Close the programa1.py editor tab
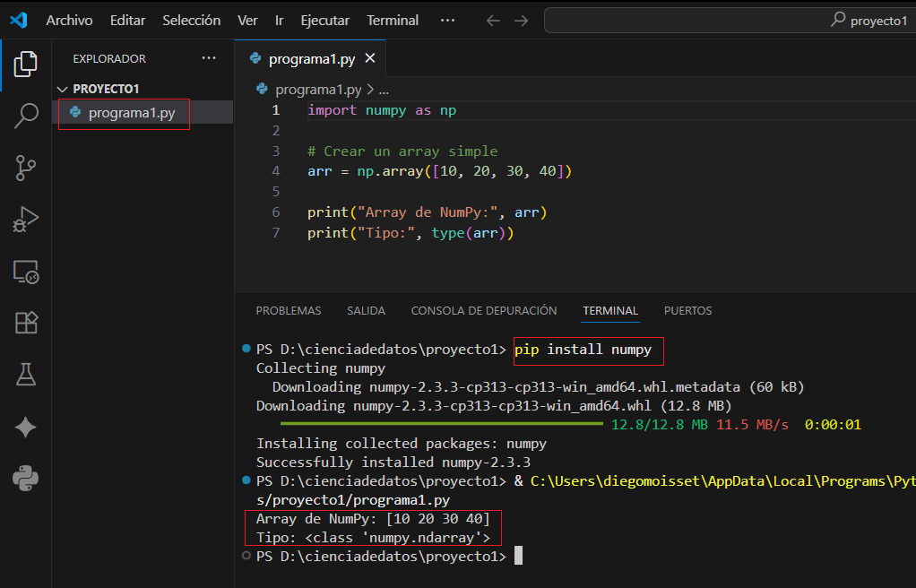The image size is (916, 588). click(370, 59)
